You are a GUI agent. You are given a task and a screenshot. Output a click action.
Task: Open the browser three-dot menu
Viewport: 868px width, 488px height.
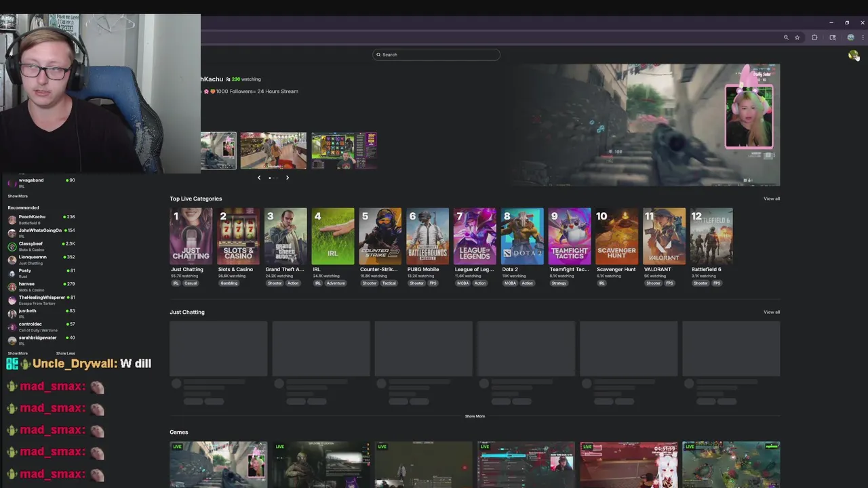[862, 37]
